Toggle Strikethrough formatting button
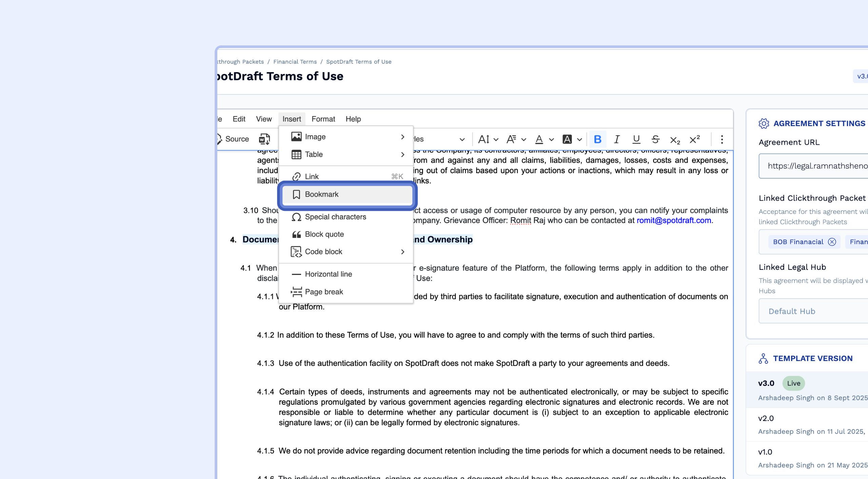The height and width of the screenshot is (479, 868). pos(655,139)
